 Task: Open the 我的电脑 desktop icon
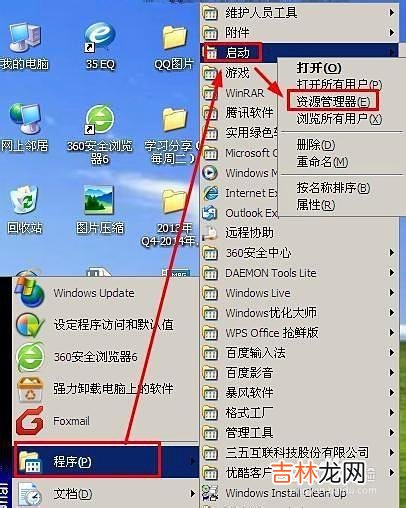coord(25,45)
